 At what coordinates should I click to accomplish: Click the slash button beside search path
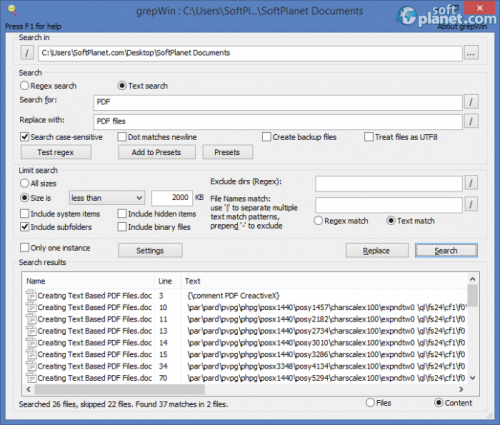pyautogui.click(x=27, y=53)
